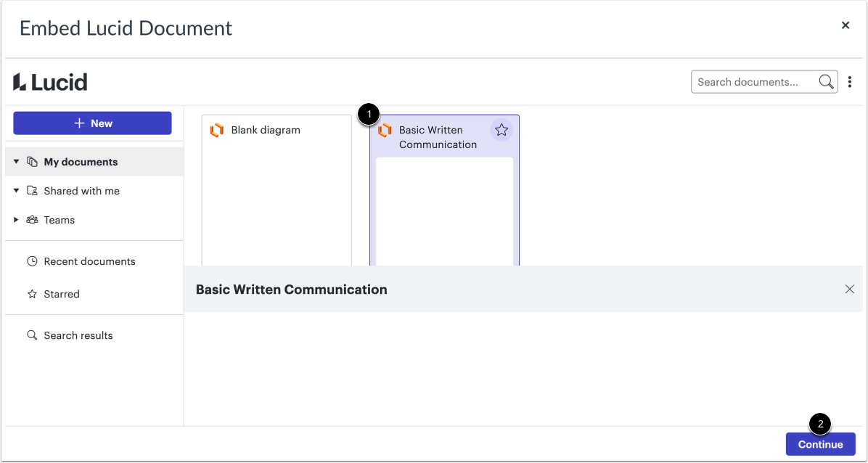Screen dimensions: 868x463
Task: Dismiss the Basic Written Communication preview panel
Action: tap(850, 289)
